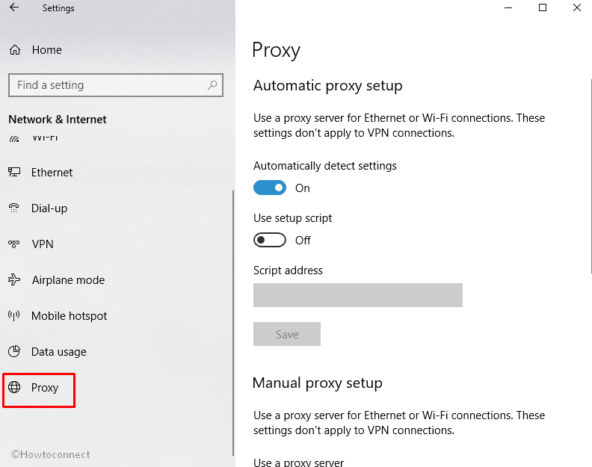Screen dimensions: 592x467
Task: Click the Dial-up phone icon
Action: (14, 208)
